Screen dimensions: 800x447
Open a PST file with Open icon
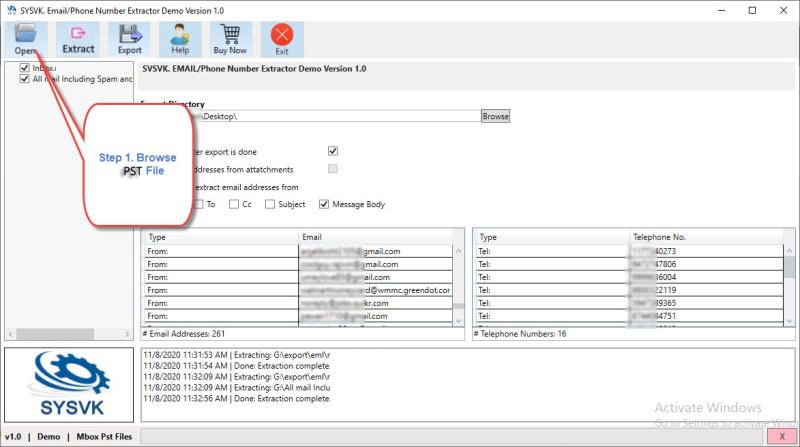[x=26, y=39]
